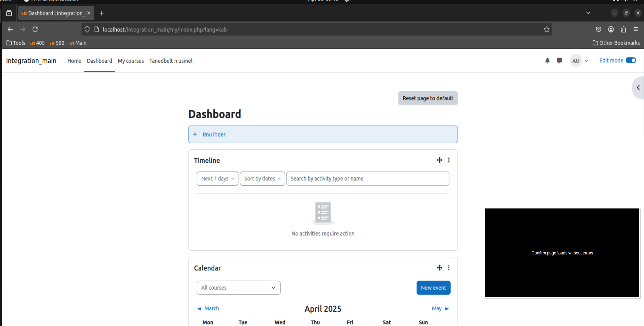Select the Dashboard nav tab
Viewport: 644px width, 326px height.
pos(99,61)
